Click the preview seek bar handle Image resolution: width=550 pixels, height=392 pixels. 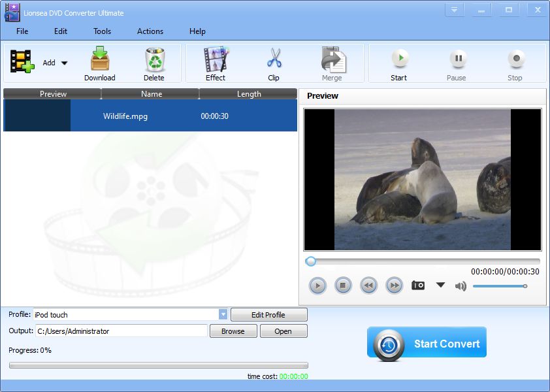pyautogui.click(x=310, y=261)
